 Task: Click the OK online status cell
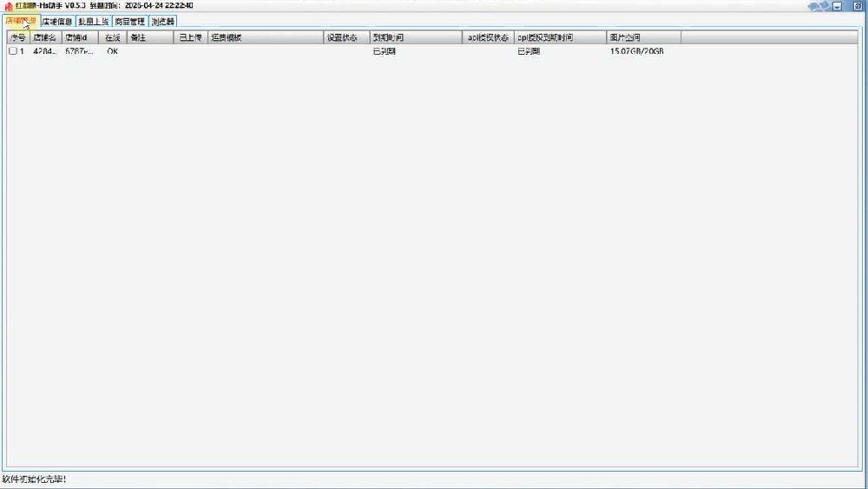click(x=112, y=51)
